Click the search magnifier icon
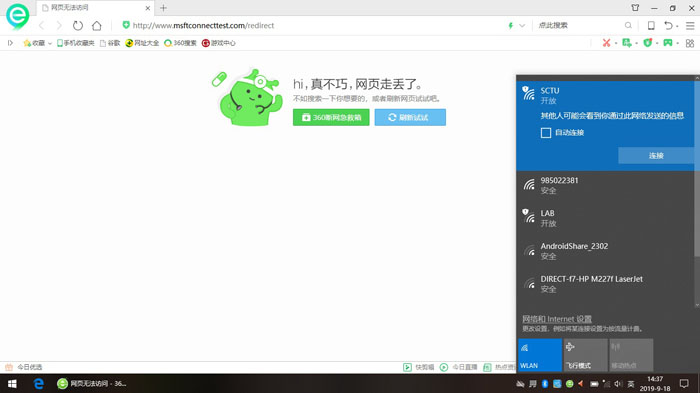 point(628,25)
